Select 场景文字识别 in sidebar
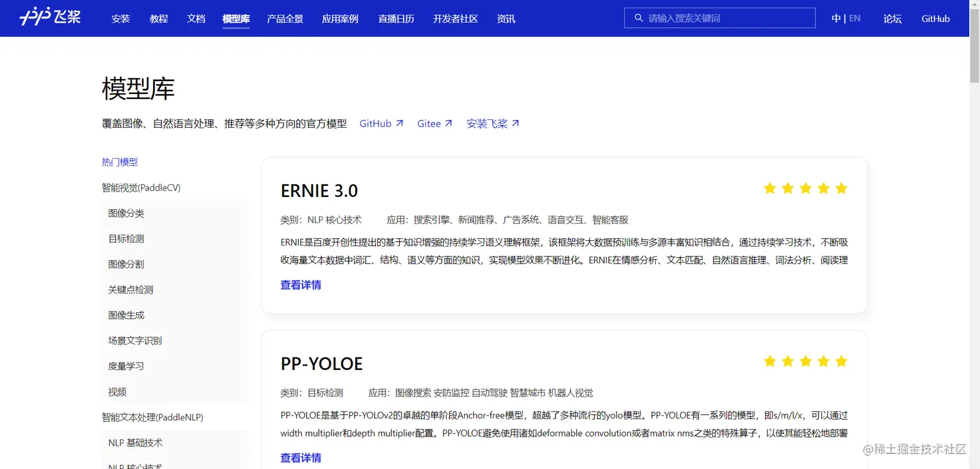Viewport: 980px width, 469px height. (135, 340)
